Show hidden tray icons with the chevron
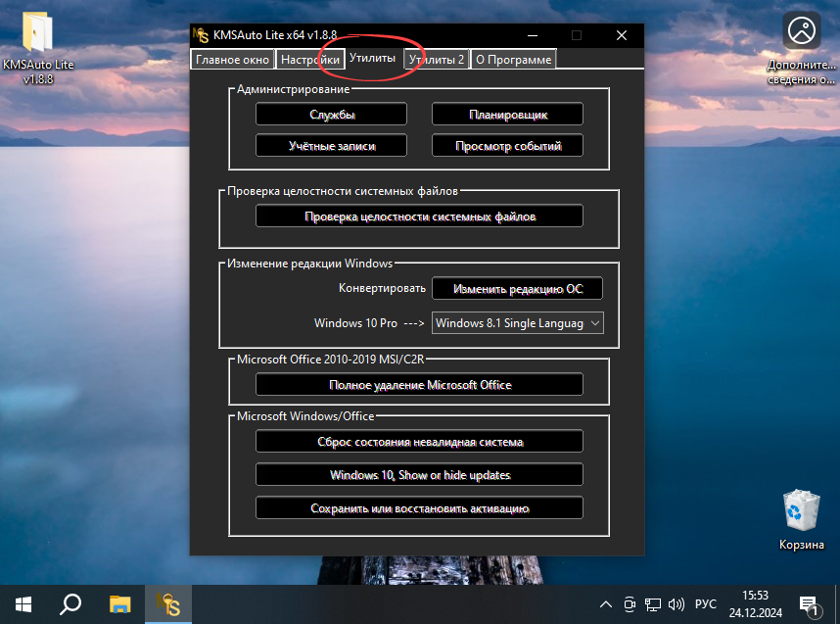840x624 pixels. 607,603
